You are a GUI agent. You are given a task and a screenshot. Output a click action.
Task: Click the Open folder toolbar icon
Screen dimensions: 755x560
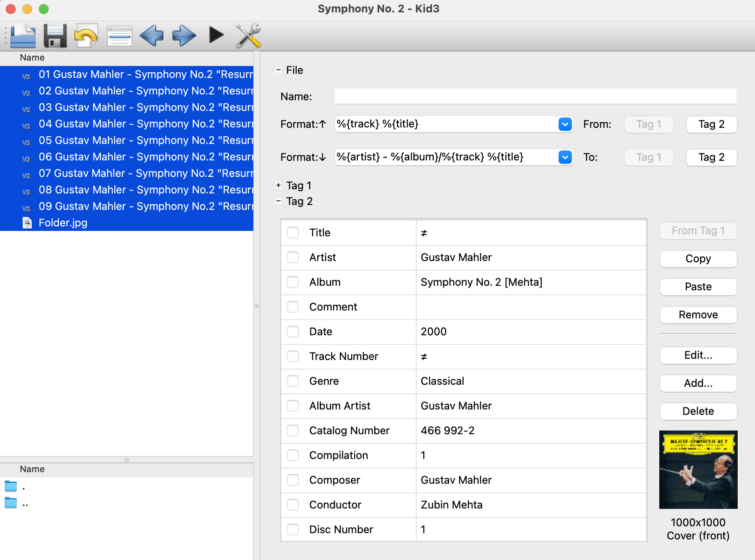pyautogui.click(x=23, y=36)
